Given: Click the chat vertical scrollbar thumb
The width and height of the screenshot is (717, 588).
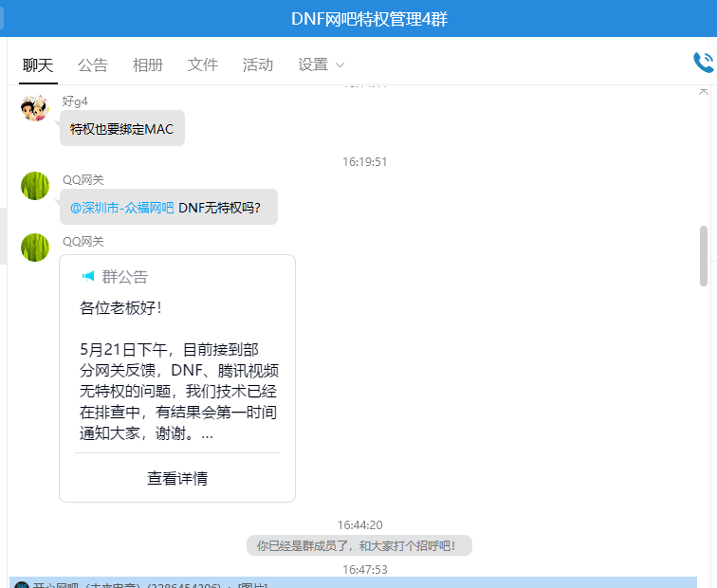Looking at the screenshot, I should [704, 256].
